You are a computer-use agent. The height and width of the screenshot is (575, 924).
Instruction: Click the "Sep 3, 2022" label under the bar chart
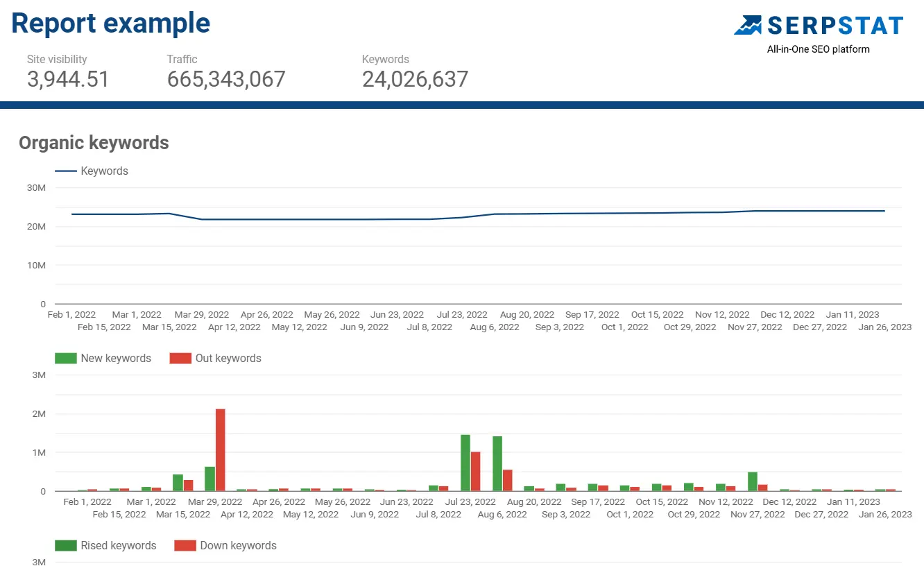(566, 515)
